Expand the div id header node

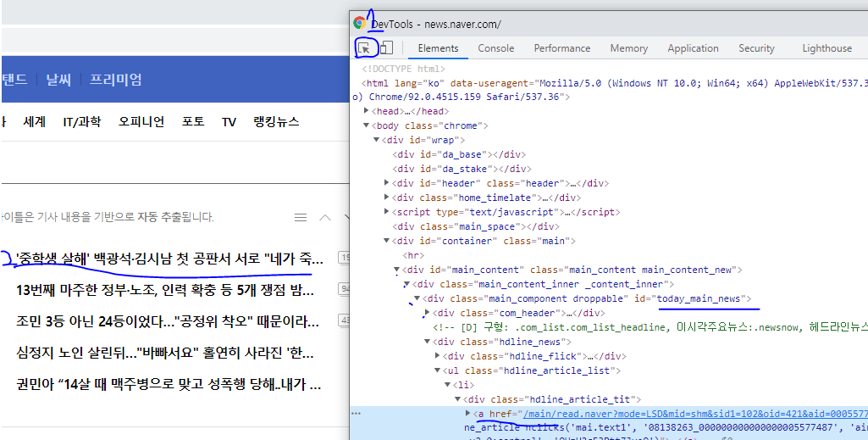[x=386, y=183]
